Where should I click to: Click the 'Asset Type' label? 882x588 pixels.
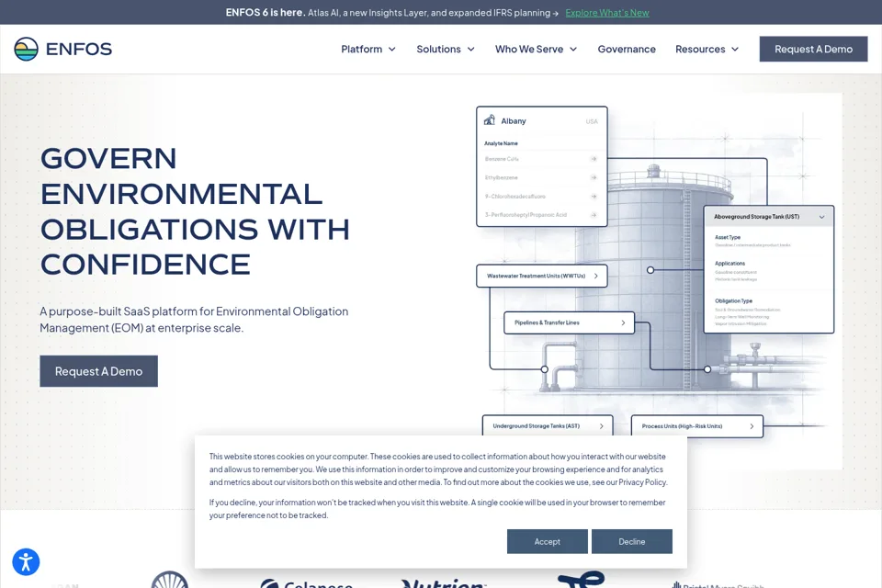click(x=728, y=237)
